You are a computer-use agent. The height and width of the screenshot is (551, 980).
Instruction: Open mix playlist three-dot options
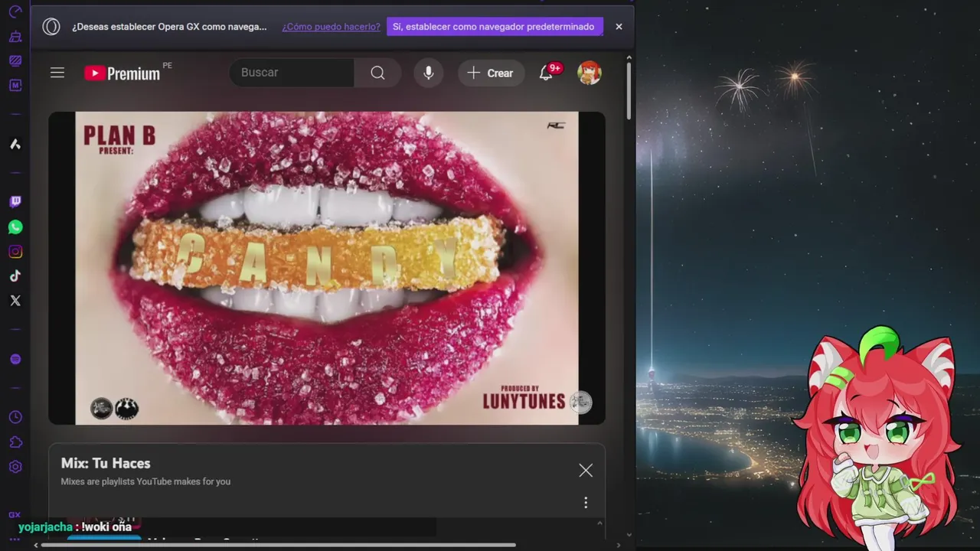pos(586,503)
